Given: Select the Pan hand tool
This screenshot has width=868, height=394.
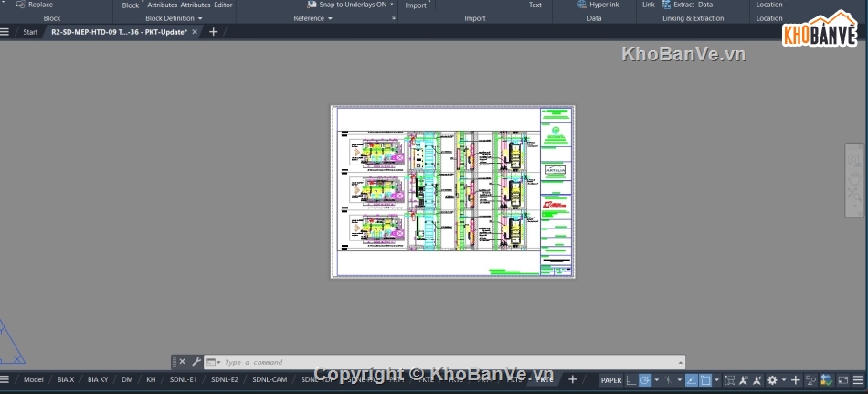Looking at the screenshot, I should click(x=854, y=178).
